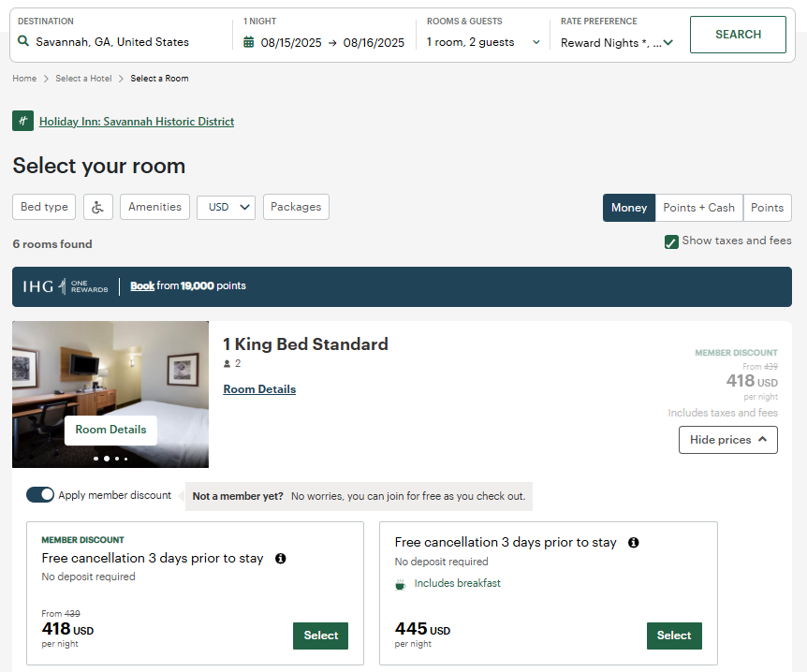807x672 pixels.
Task: Uncheck Show taxes and fees
Action: pyautogui.click(x=671, y=241)
